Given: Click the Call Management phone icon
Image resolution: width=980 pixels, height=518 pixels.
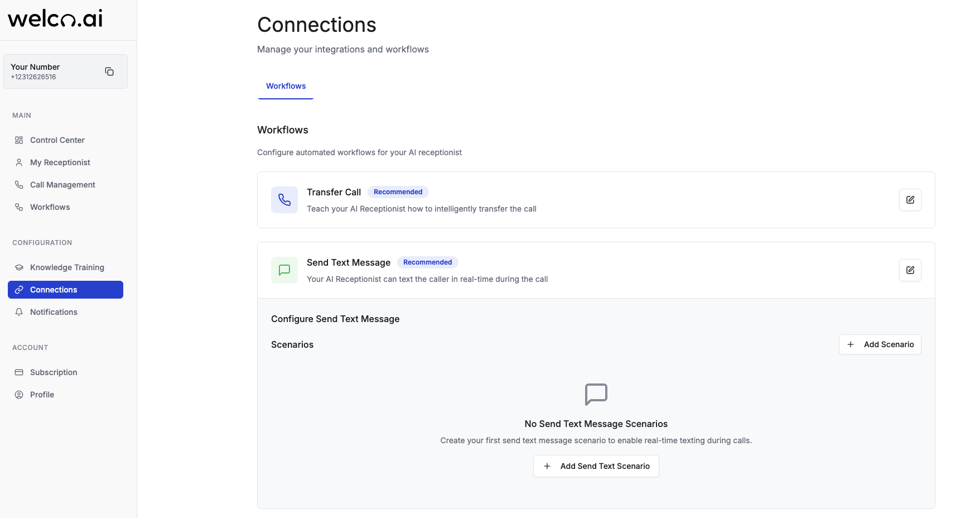Looking at the screenshot, I should click(19, 185).
